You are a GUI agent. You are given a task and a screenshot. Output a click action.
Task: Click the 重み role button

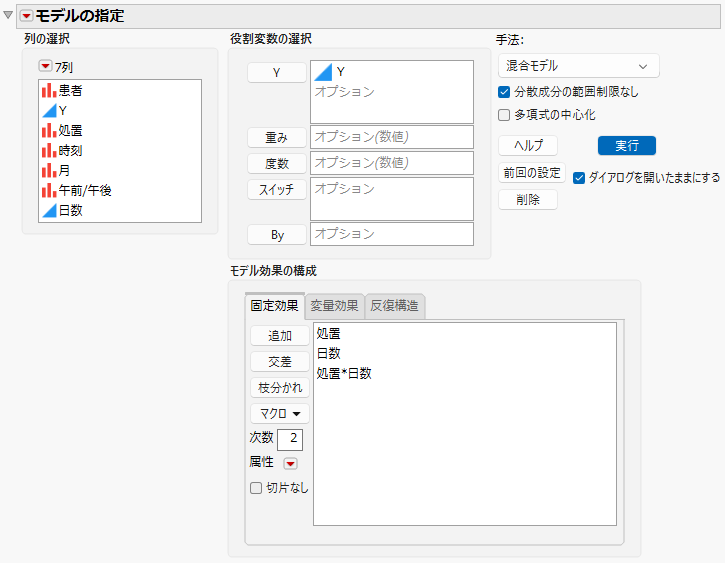pos(276,137)
